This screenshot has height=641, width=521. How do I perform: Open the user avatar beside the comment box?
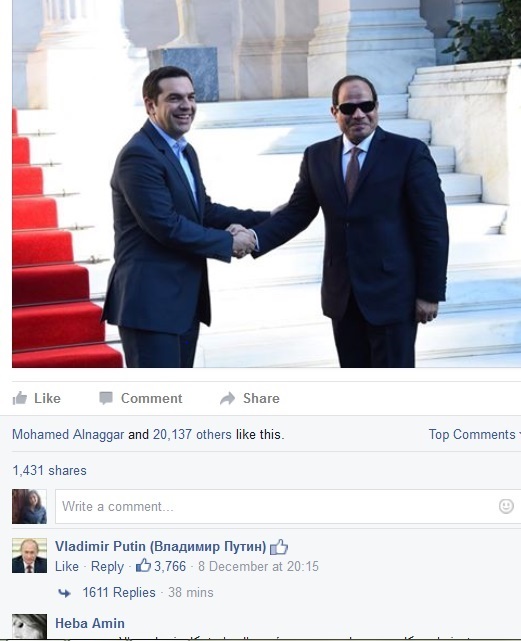29,507
